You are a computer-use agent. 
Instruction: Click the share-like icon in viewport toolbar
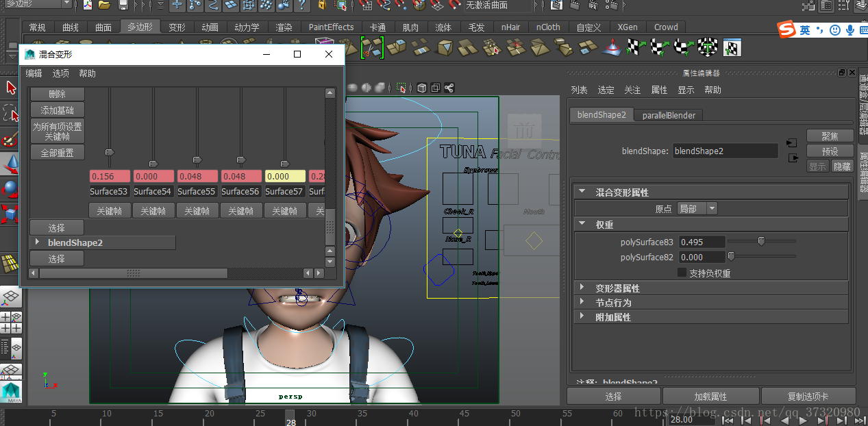click(449, 88)
